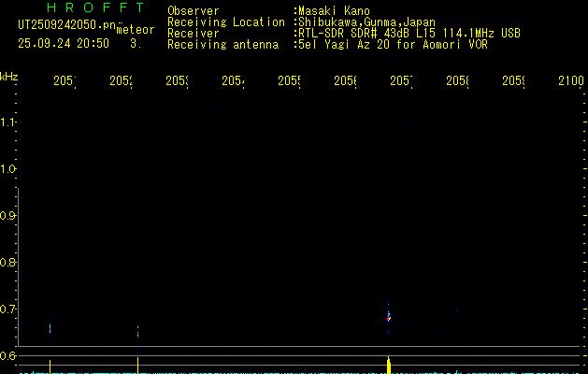Select the location Shibukawa,Gunma,Japan
This screenshot has height=374, width=588.
coord(365,22)
